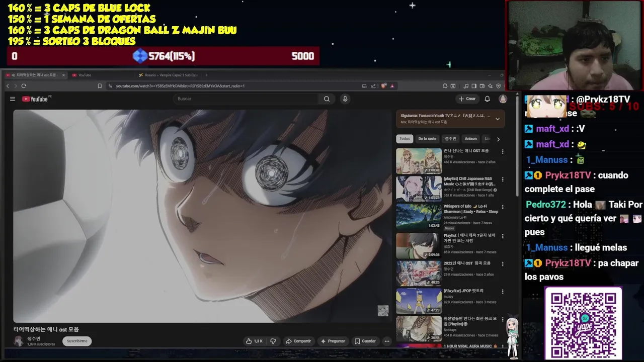Open the 26:44 펑크 playlist thumbnail

(419, 328)
